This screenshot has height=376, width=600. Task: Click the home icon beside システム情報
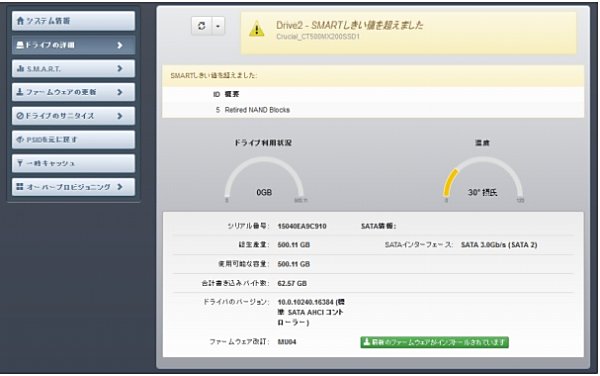(20, 21)
